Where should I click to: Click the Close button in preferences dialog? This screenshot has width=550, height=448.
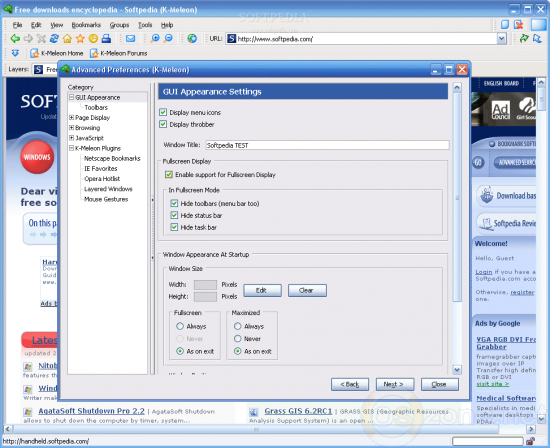coord(440,384)
